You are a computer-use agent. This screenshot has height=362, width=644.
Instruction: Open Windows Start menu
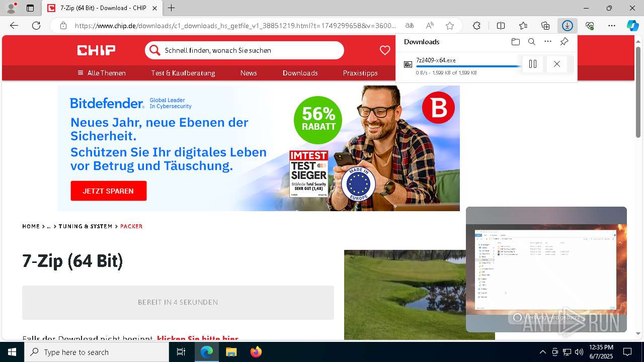point(12,352)
